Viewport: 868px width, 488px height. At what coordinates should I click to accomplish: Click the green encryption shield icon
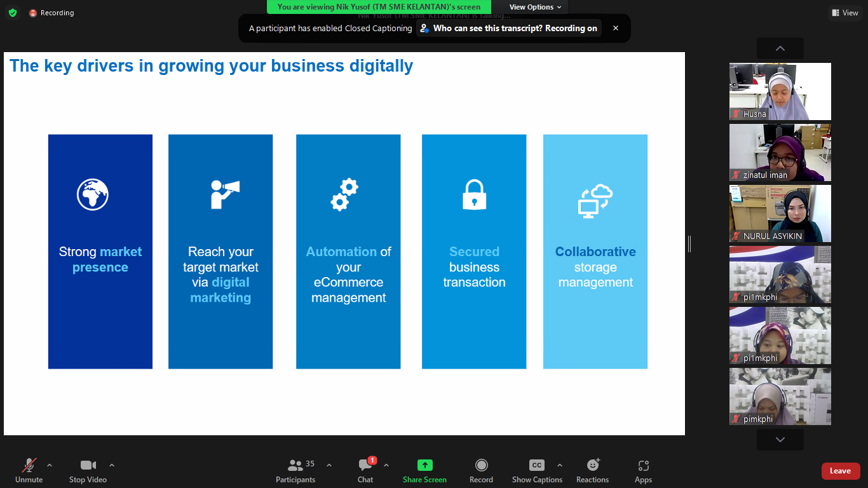[13, 13]
